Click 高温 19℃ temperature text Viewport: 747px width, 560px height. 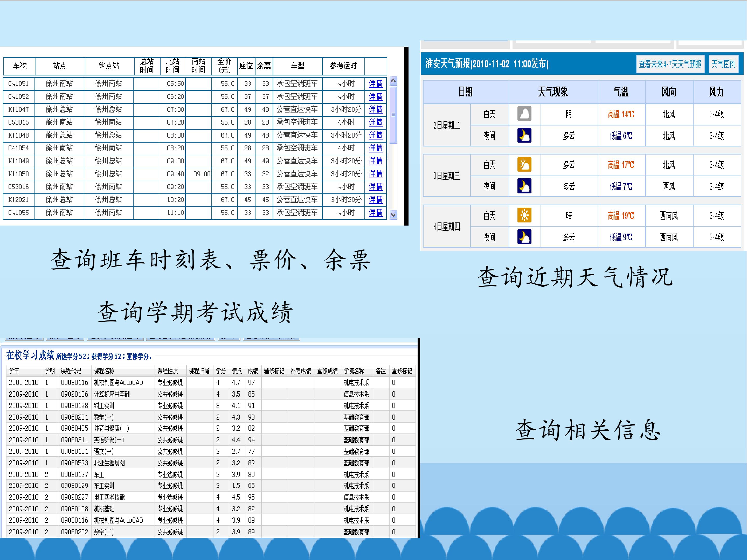click(x=621, y=215)
